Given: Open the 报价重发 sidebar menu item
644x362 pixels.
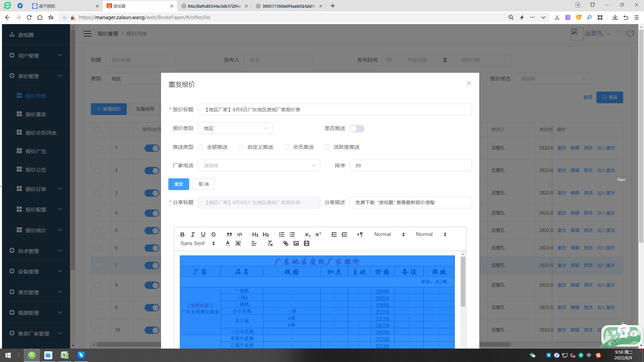Looking at the screenshot, I should click(36, 114).
